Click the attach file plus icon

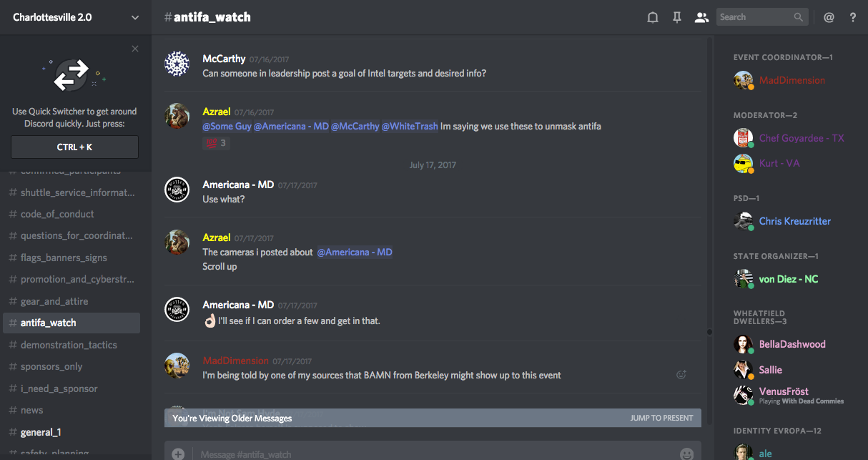178,454
